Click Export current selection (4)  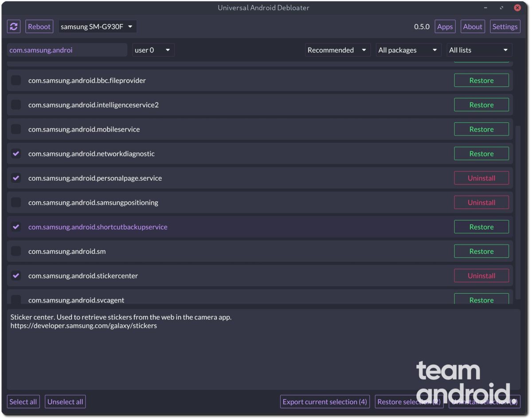(x=325, y=402)
